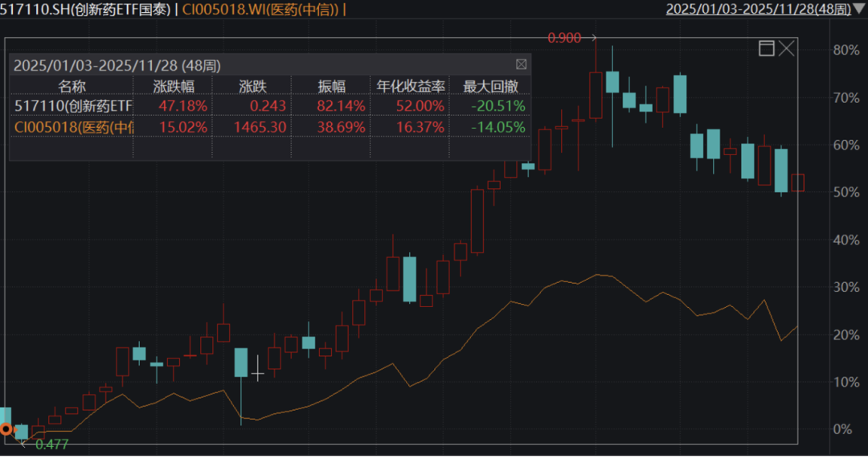Image resolution: width=868 pixels, height=459 pixels.
Task: Click the 最大回撤 column header
Action: pyautogui.click(x=490, y=86)
